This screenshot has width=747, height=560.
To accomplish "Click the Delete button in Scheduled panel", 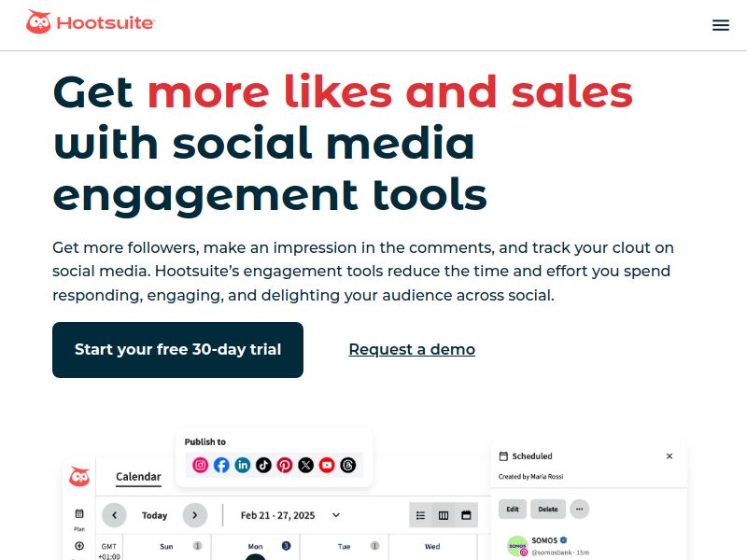I will coord(548,509).
